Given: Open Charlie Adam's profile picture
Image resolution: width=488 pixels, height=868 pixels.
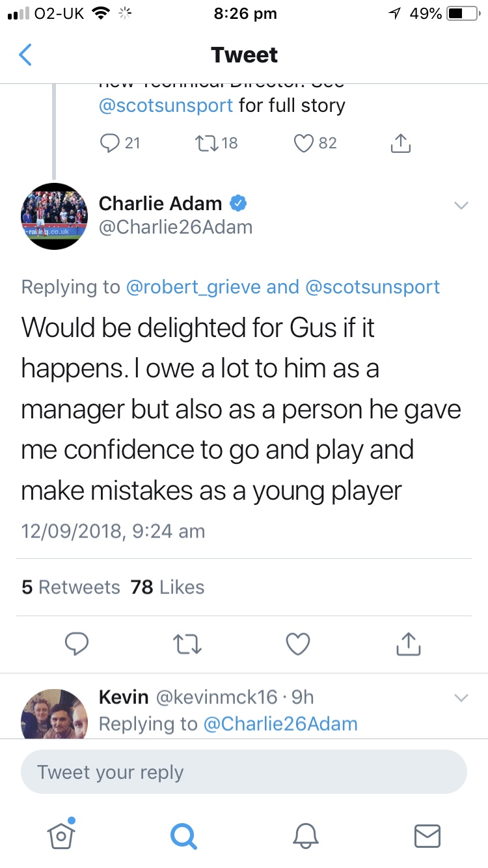Looking at the screenshot, I should (55, 216).
